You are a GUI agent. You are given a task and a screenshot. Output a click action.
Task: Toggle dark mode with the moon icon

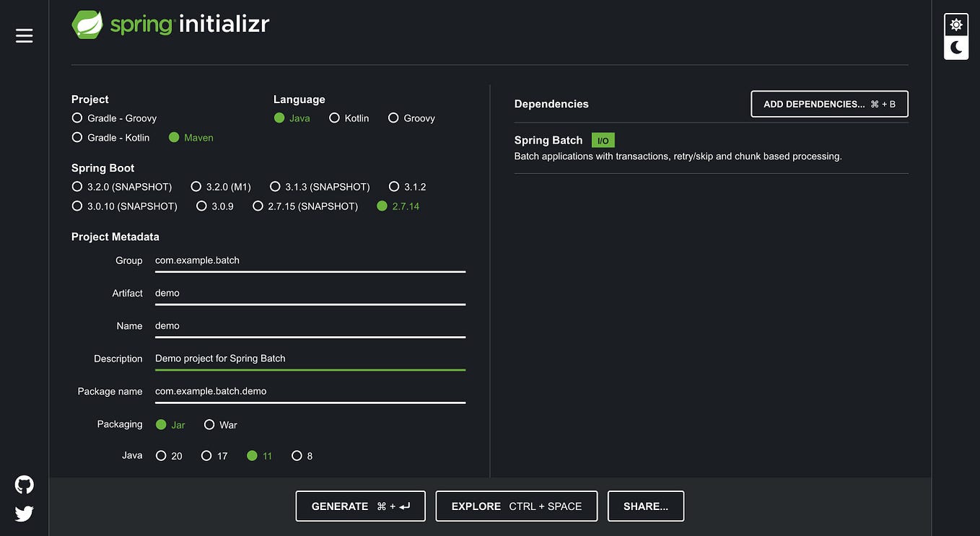[x=955, y=47]
